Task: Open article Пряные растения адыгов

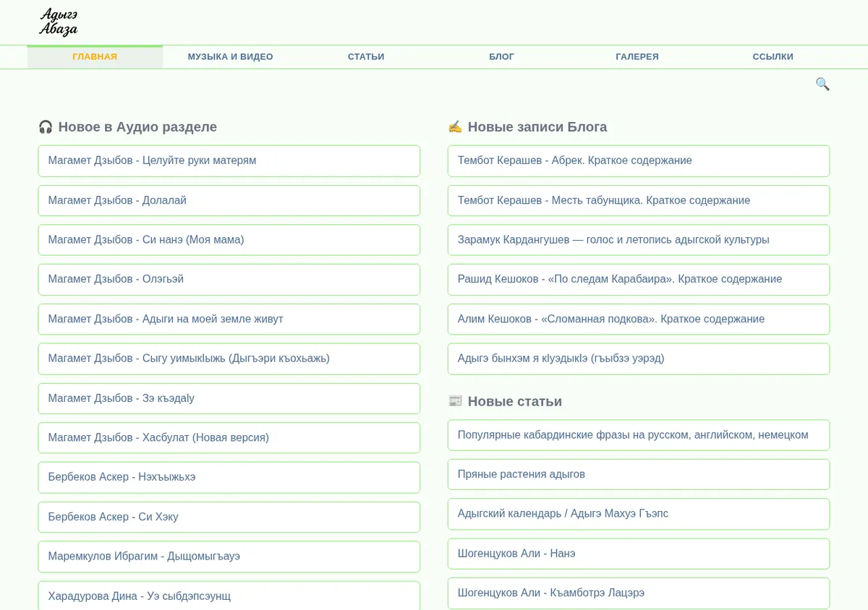Action: pyautogui.click(x=639, y=474)
